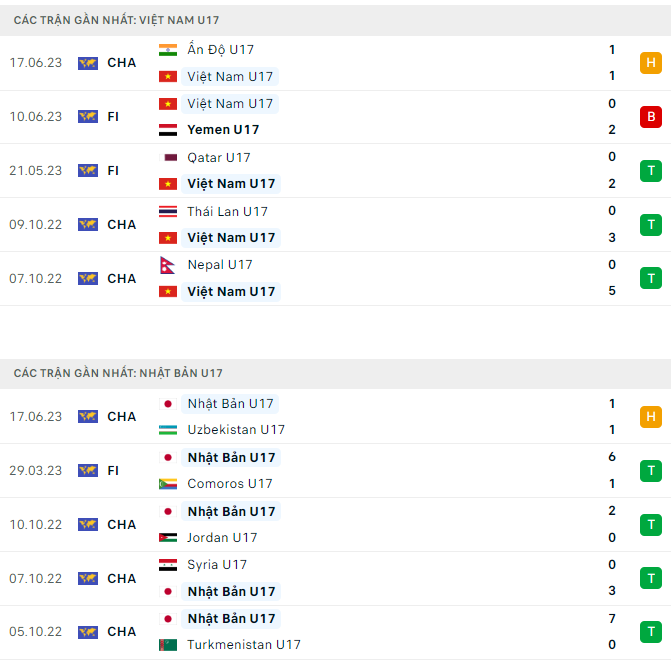Viewport: 671px width, 670px height.
Task: Click the Jordan flag icon
Action: [x=168, y=538]
